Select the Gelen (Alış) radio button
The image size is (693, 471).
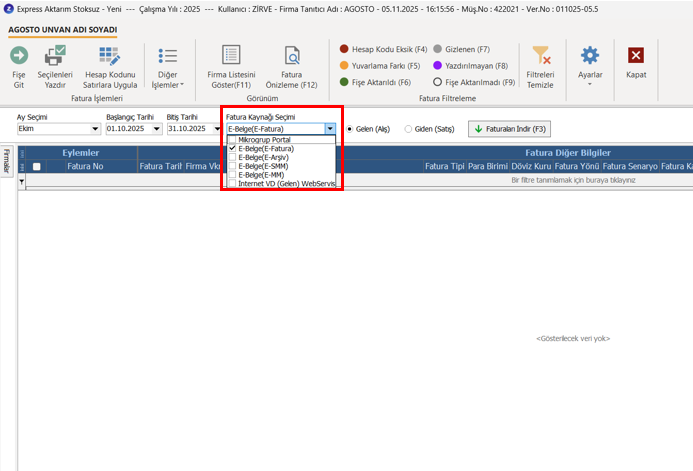click(x=350, y=129)
